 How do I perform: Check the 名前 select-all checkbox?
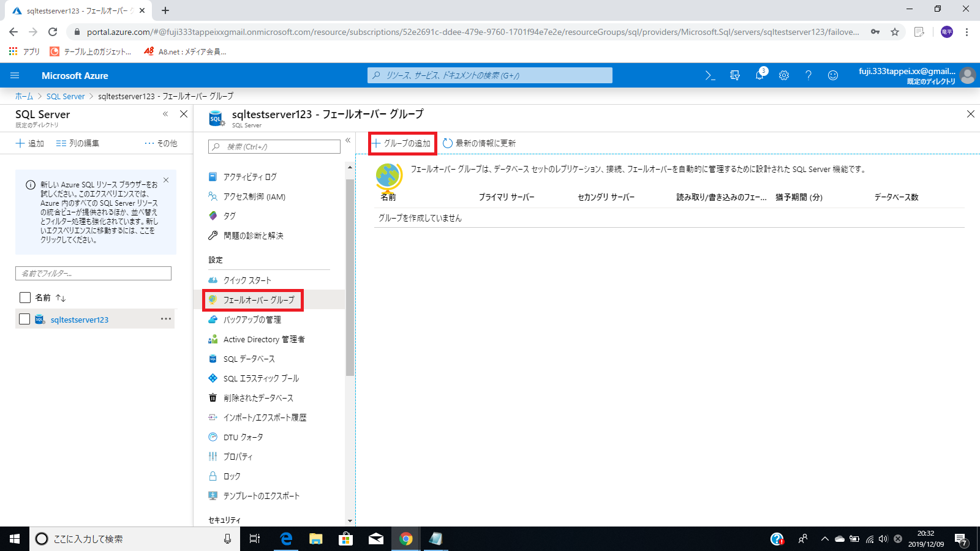coord(24,298)
